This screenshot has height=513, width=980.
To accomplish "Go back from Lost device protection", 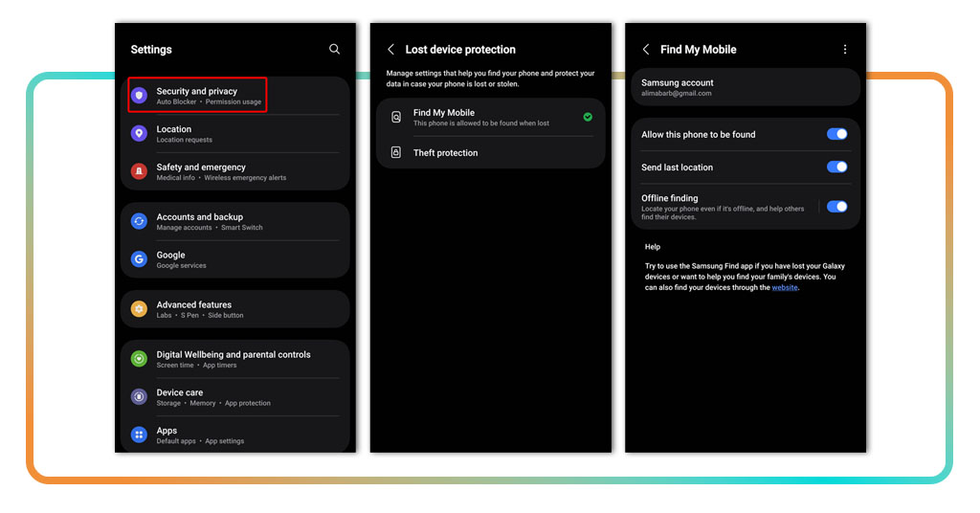I will click(390, 50).
